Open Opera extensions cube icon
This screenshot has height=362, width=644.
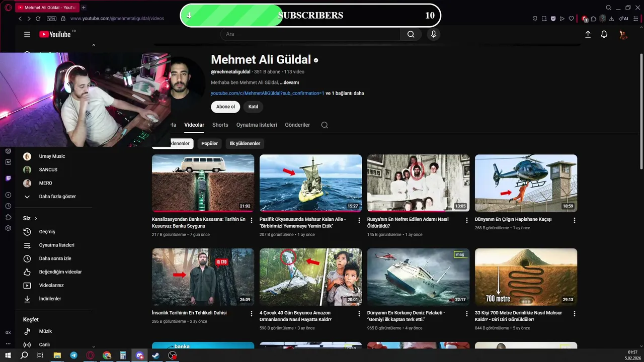coord(594,19)
